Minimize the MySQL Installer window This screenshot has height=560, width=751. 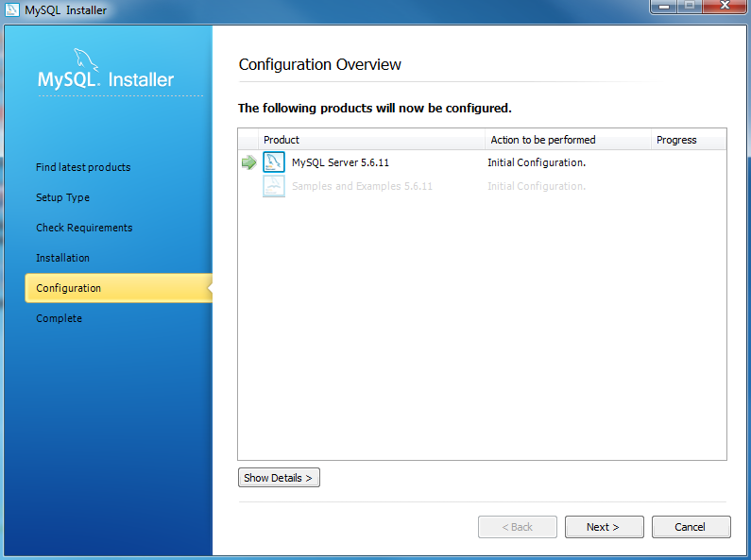coord(664,7)
